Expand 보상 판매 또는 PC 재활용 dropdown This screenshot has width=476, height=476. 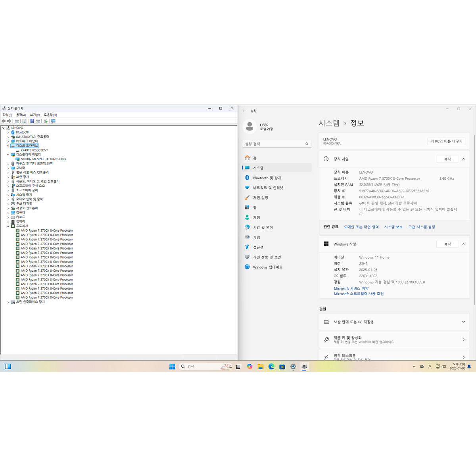click(x=463, y=322)
